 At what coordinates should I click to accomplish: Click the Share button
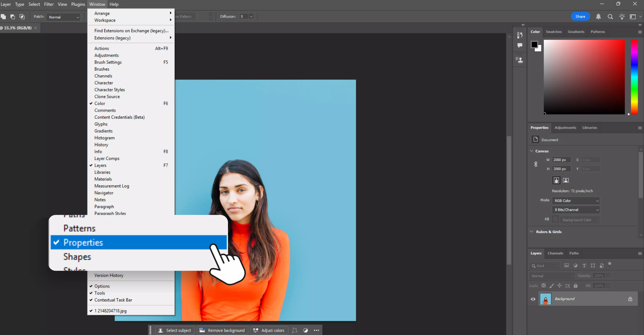pyautogui.click(x=580, y=16)
